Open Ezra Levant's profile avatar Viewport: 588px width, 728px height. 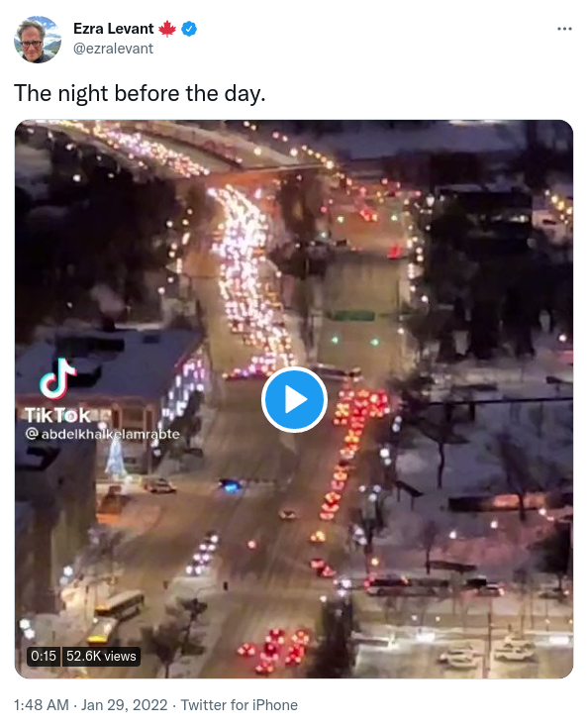pos(38,40)
